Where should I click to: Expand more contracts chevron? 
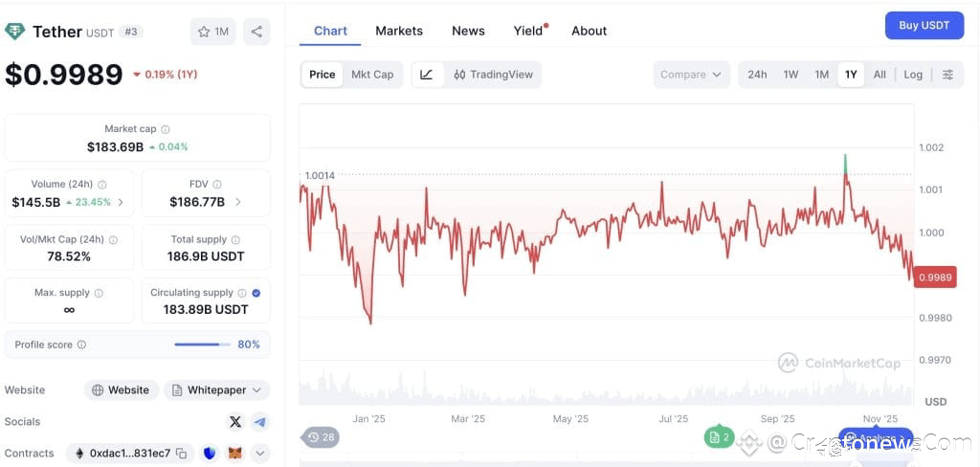pyautogui.click(x=259, y=454)
